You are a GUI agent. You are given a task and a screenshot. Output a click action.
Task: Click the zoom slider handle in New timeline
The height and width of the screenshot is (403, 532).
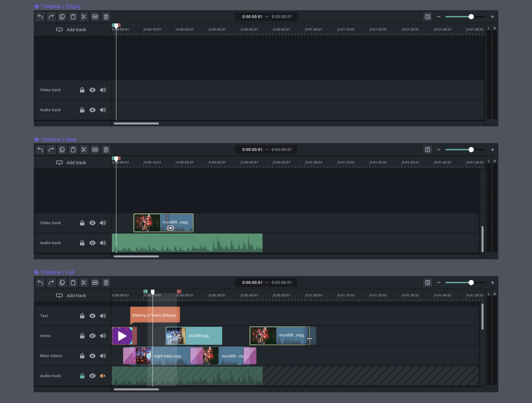click(471, 149)
